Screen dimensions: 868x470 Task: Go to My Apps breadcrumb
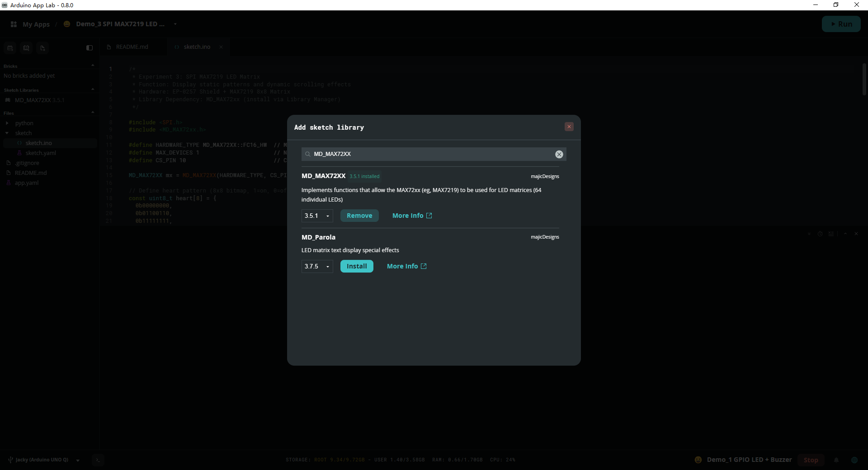pyautogui.click(x=36, y=24)
